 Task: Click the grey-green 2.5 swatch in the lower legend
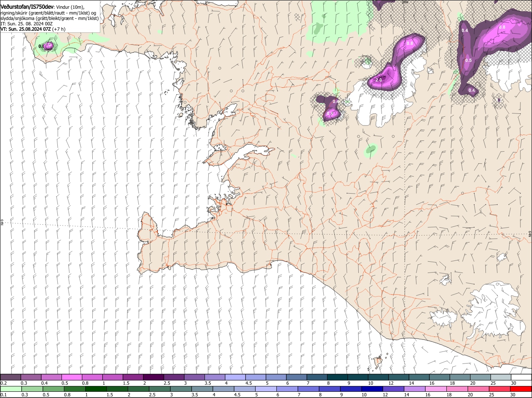tap(160, 389)
